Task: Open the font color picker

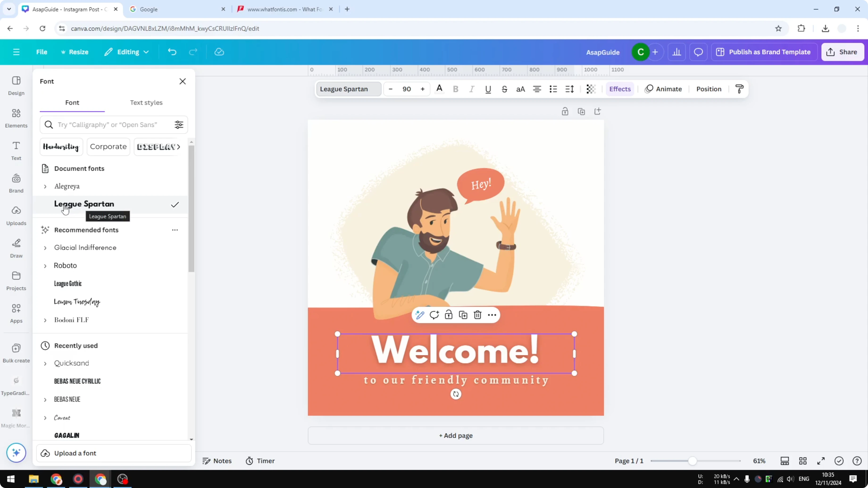Action: [x=439, y=89]
